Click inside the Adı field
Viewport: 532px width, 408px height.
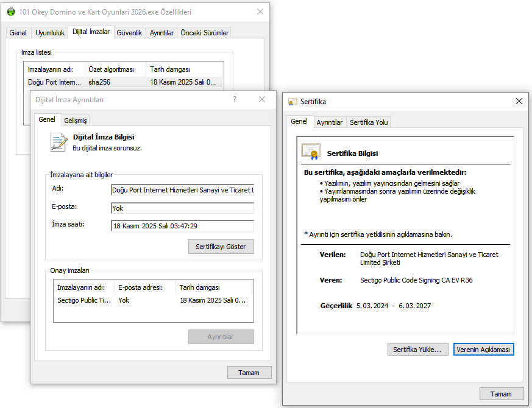coord(182,190)
